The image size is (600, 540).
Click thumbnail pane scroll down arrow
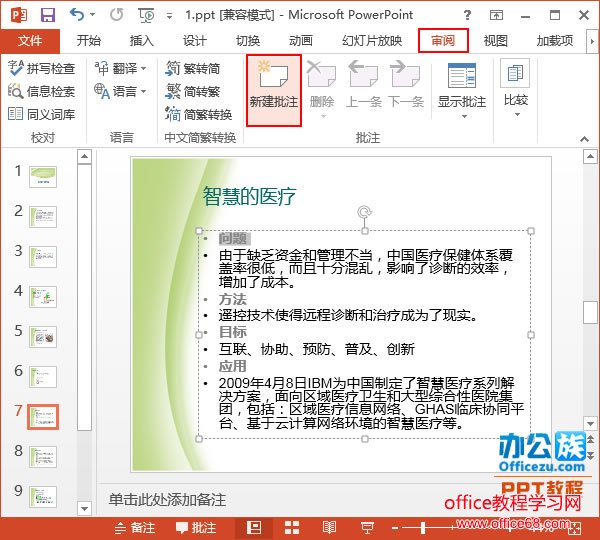coord(84,508)
